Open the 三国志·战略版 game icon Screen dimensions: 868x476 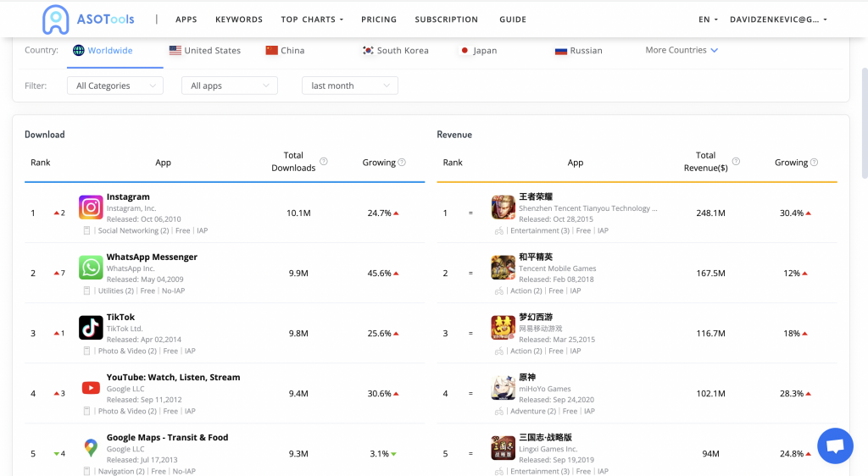click(504, 448)
